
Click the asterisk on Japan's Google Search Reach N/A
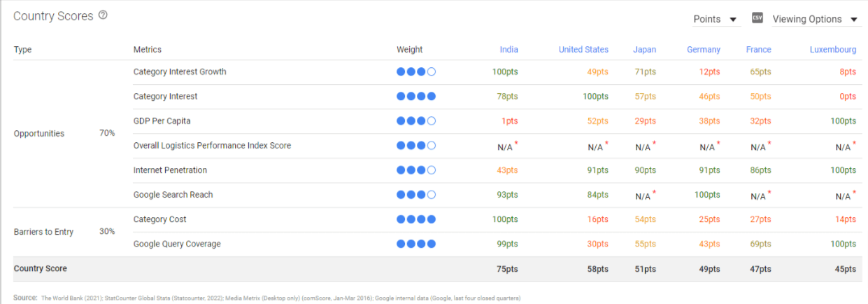pyautogui.click(x=654, y=193)
